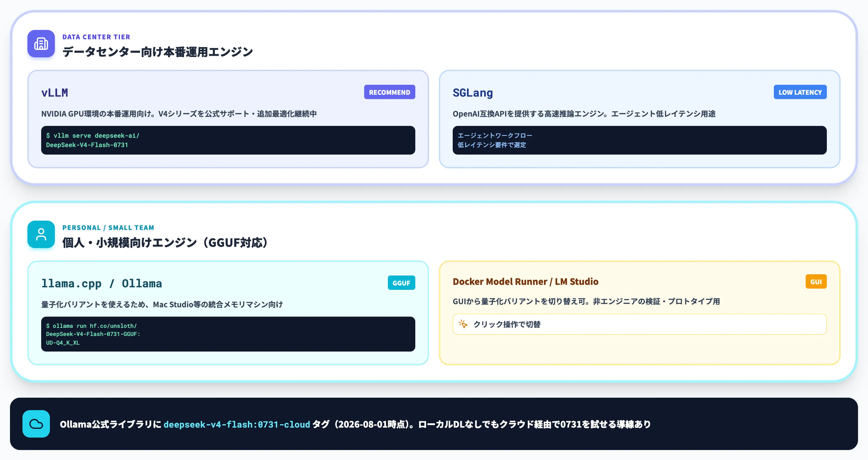Click the vLLM card title

coord(55,93)
